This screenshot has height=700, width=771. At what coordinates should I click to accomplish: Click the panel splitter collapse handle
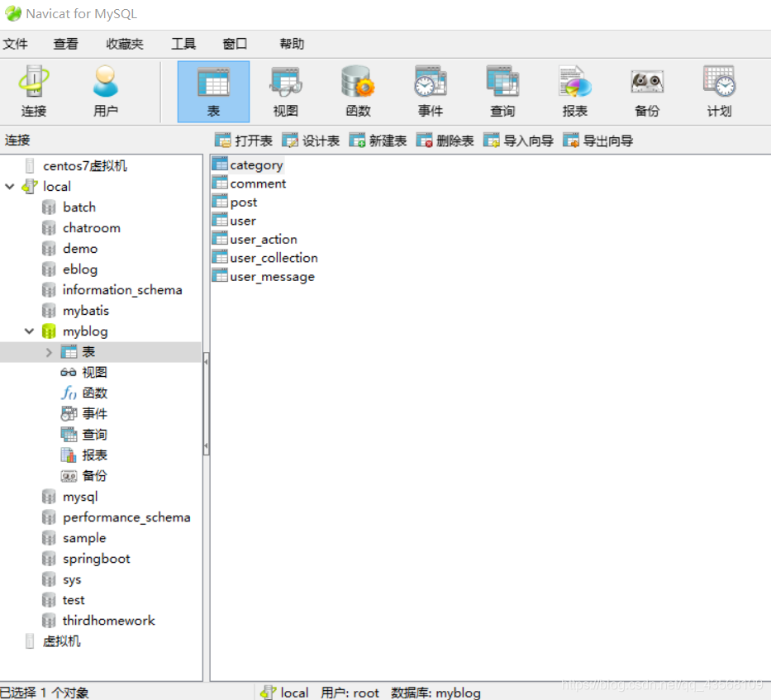pos(206,403)
